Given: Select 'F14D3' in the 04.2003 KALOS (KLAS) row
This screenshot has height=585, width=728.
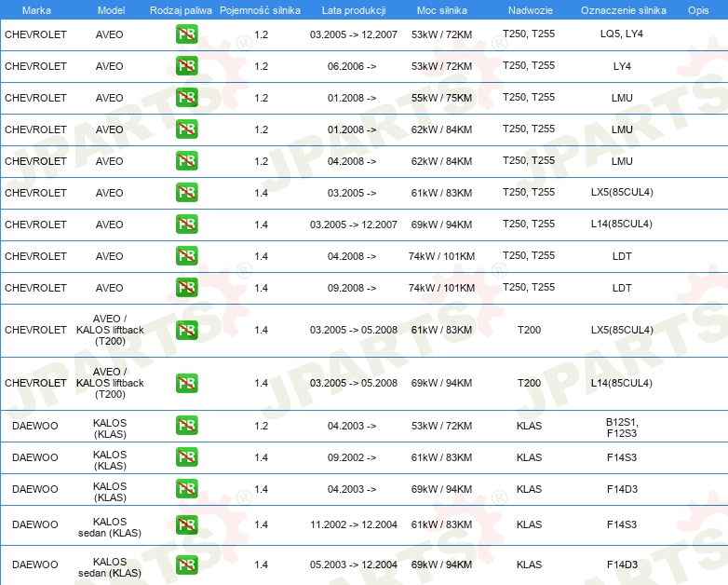Looking at the screenshot, I should pos(622,489).
